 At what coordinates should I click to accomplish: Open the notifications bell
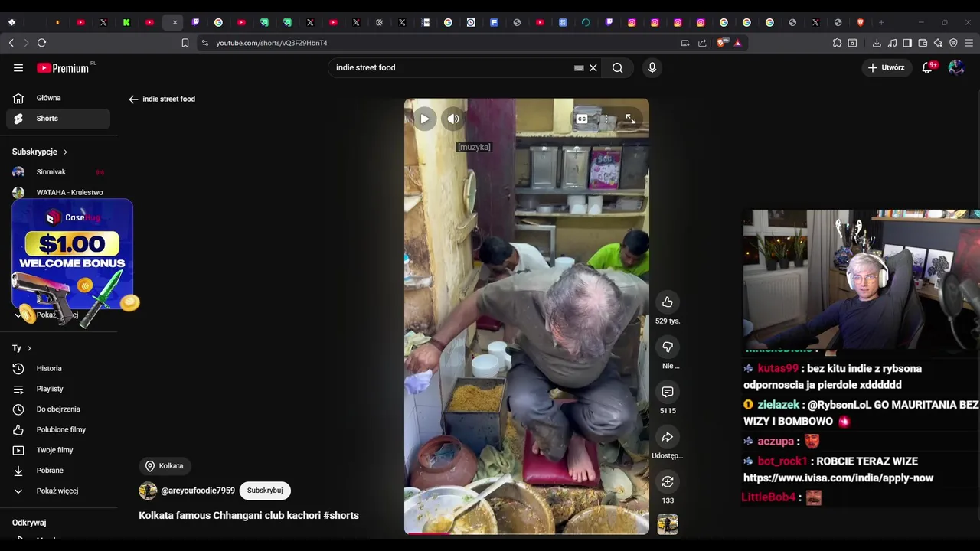click(x=927, y=67)
